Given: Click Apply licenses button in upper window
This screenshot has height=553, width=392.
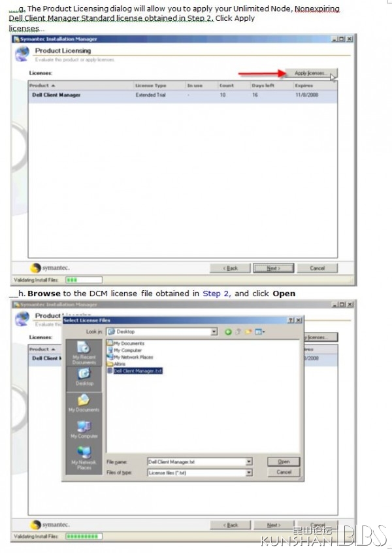Looking at the screenshot, I should pyautogui.click(x=311, y=73).
